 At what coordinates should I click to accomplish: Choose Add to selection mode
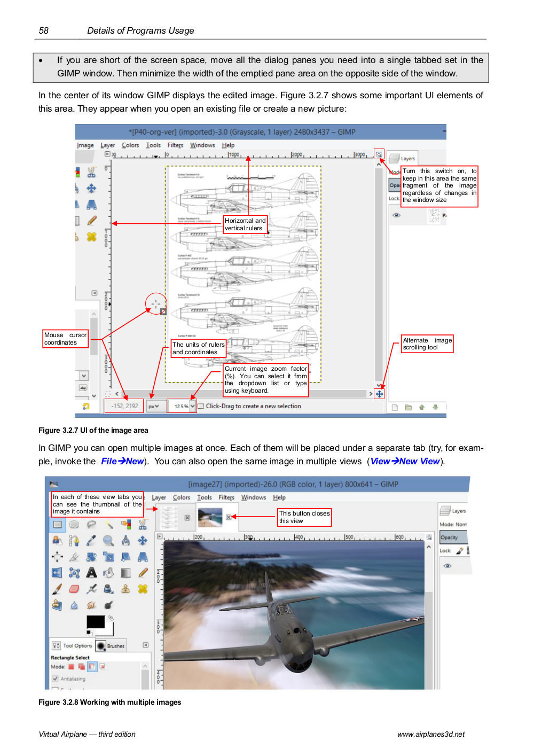[x=82, y=666]
